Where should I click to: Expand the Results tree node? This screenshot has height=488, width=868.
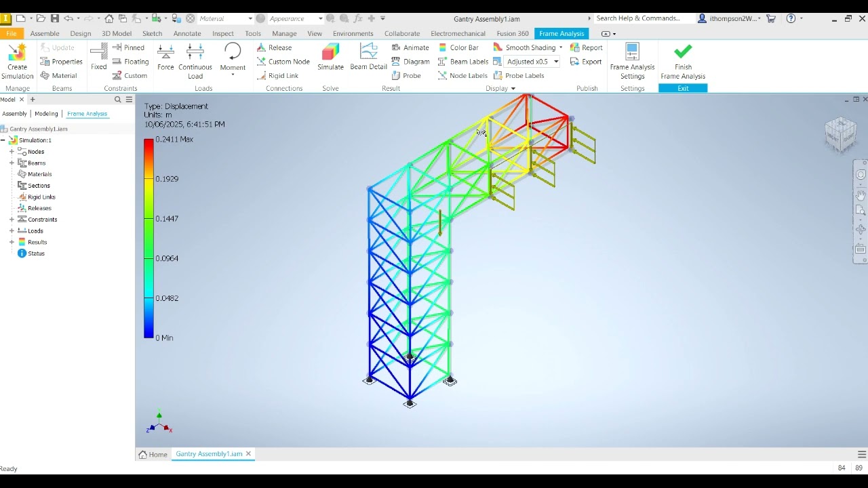tap(12, 242)
